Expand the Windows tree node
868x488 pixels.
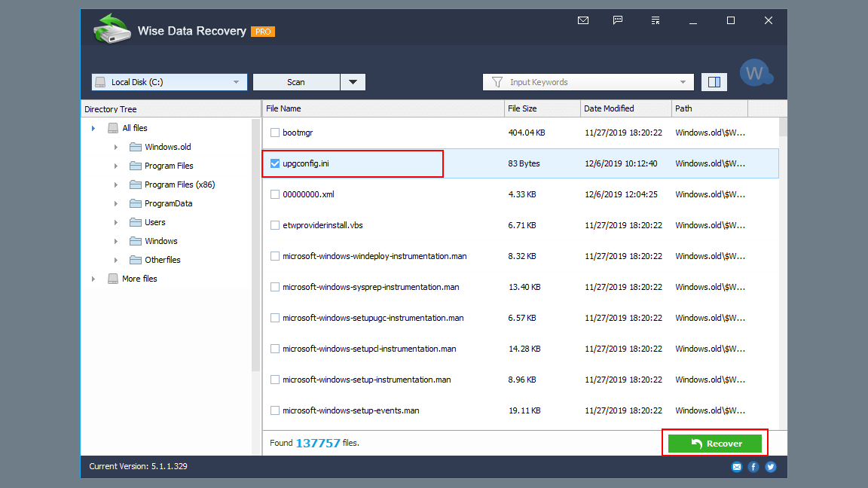[115, 241]
